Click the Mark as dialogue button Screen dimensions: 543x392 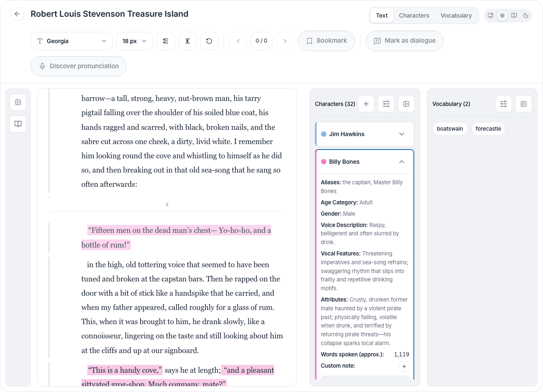pos(404,41)
